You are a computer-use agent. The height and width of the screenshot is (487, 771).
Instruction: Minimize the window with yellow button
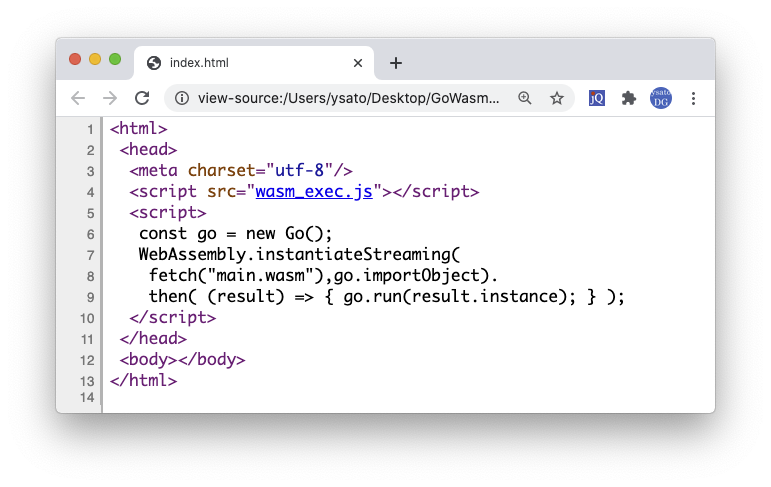point(95,59)
